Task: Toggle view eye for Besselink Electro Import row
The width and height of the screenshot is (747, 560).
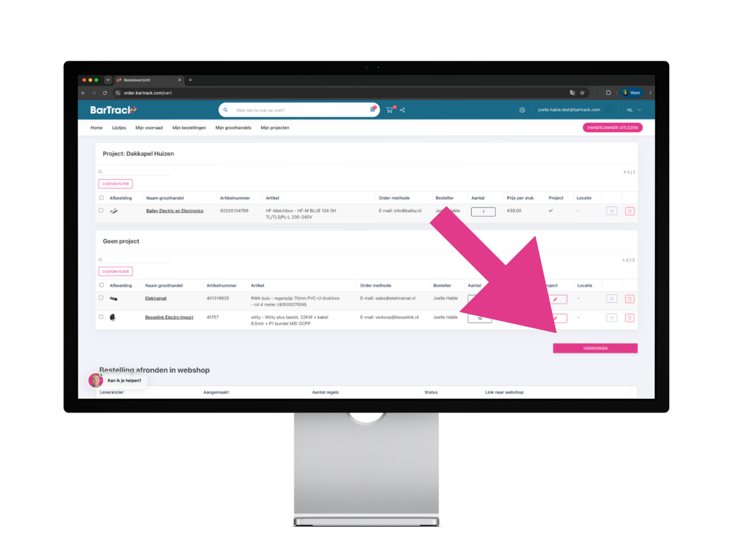Action: 612,318
